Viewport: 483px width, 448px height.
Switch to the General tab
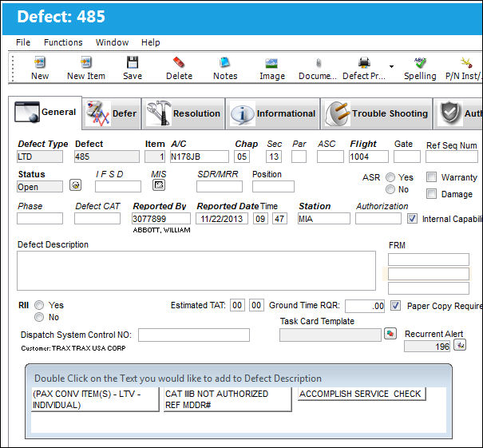tap(45, 112)
